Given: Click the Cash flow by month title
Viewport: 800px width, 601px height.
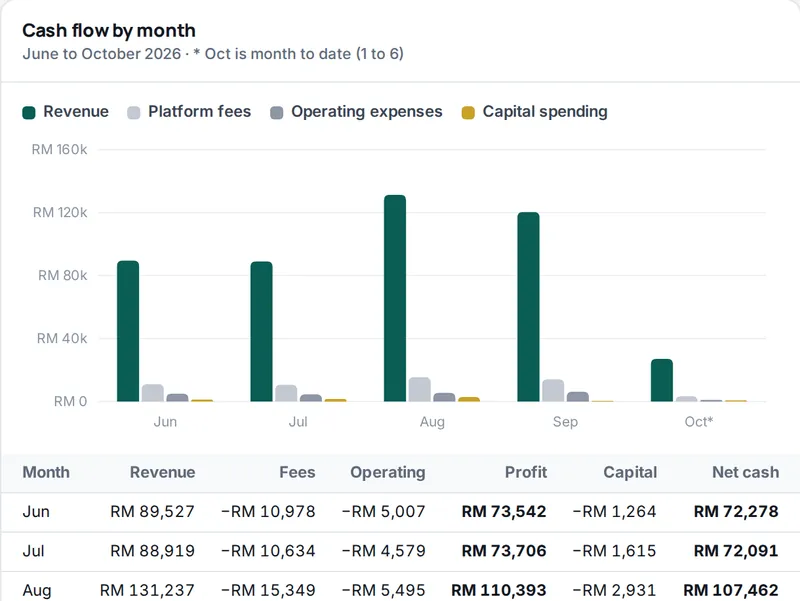Looking at the screenshot, I should coord(109,31).
